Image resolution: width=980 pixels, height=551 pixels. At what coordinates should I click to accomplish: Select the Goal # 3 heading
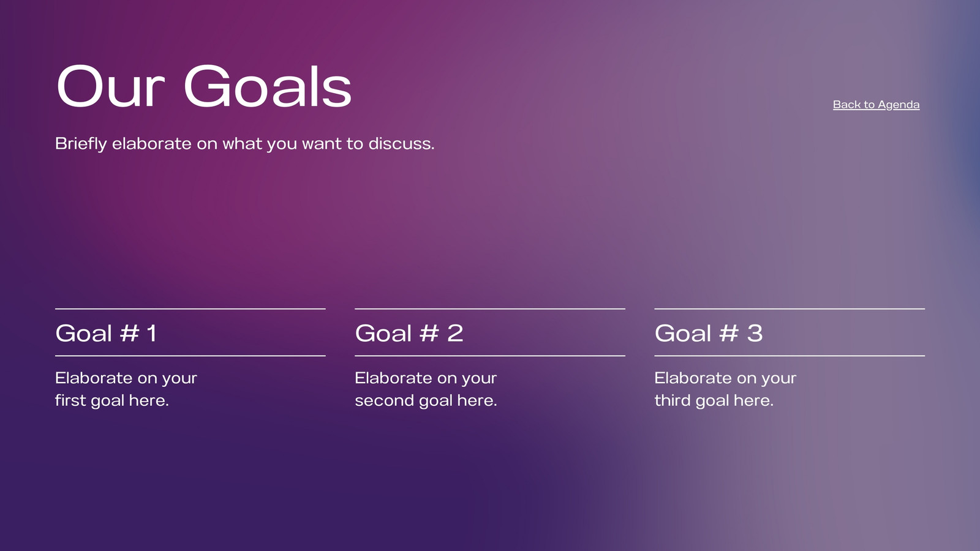(709, 333)
